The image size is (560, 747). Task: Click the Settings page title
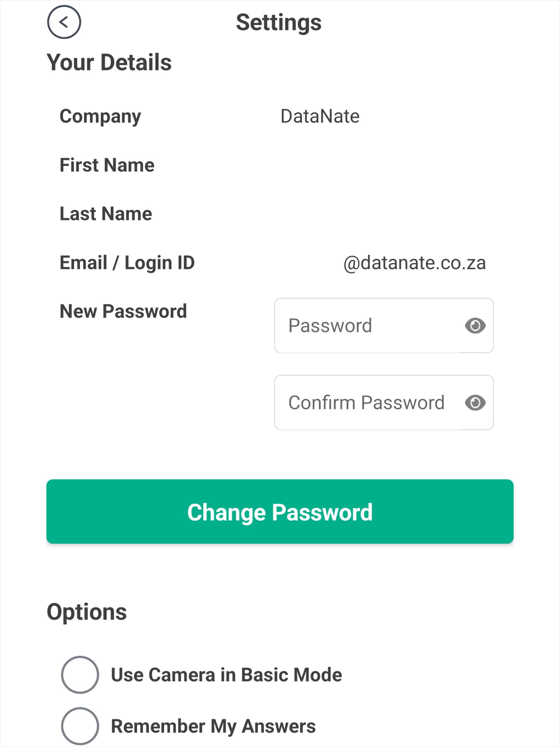(279, 23)
